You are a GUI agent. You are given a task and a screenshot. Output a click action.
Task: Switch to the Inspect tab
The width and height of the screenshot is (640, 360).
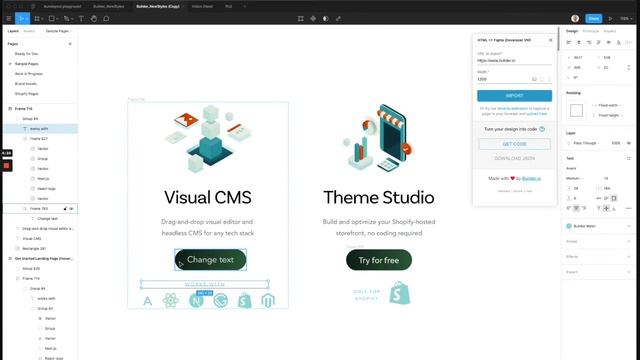point(610,31)
